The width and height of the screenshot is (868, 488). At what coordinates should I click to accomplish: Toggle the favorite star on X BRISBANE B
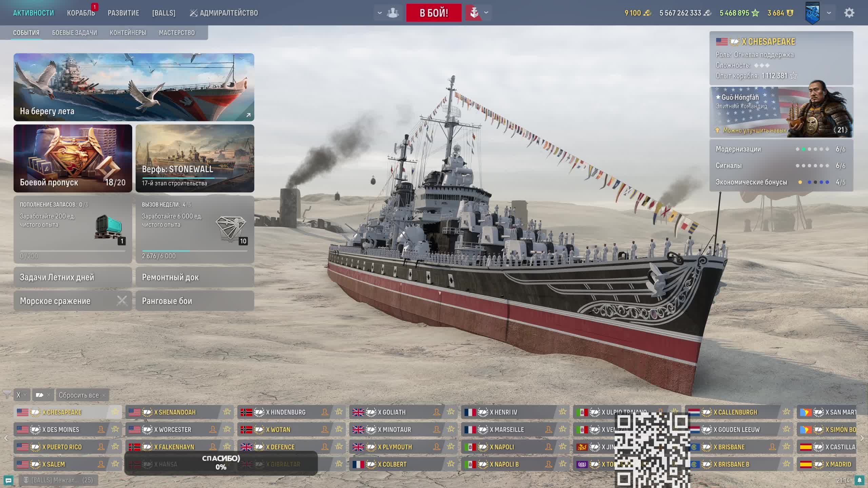(x=787, y=464)
